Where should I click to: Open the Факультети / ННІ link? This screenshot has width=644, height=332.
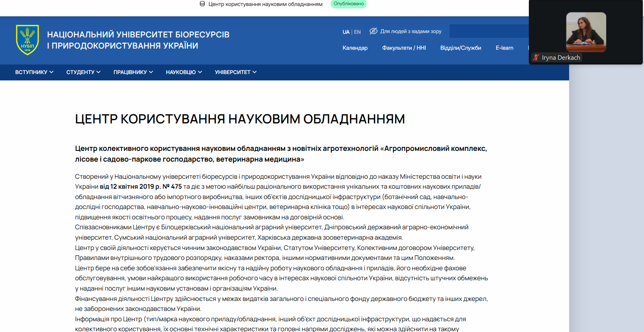pos(404,48)
